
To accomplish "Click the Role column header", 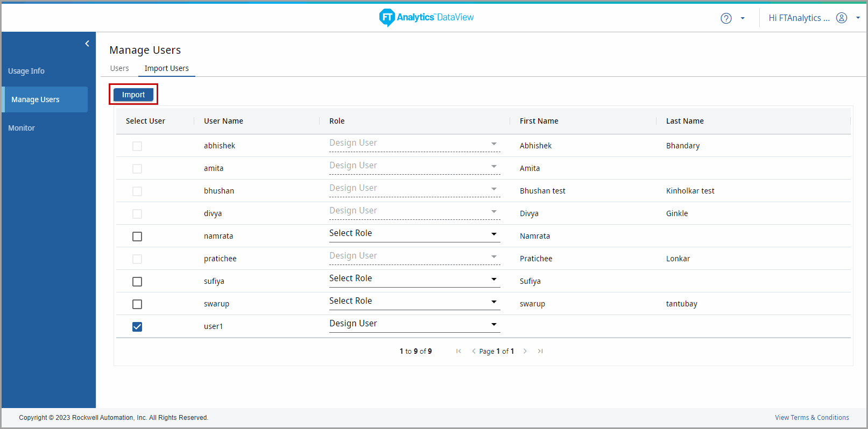I will (337, 121).
